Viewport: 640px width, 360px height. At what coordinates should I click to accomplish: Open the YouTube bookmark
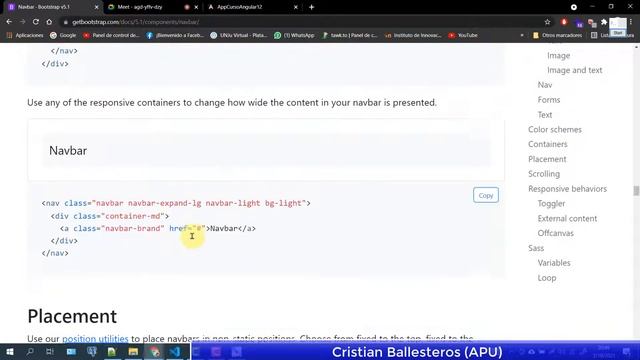pos(463,36)
